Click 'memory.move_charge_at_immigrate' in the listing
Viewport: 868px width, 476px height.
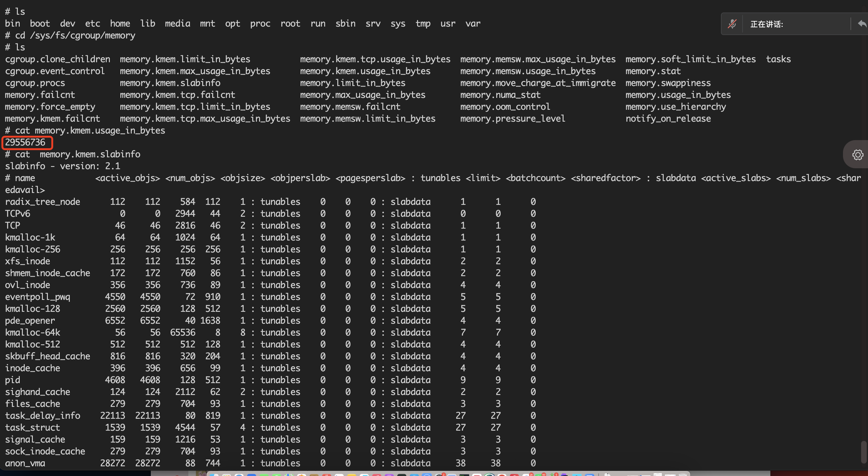point(538,83)
